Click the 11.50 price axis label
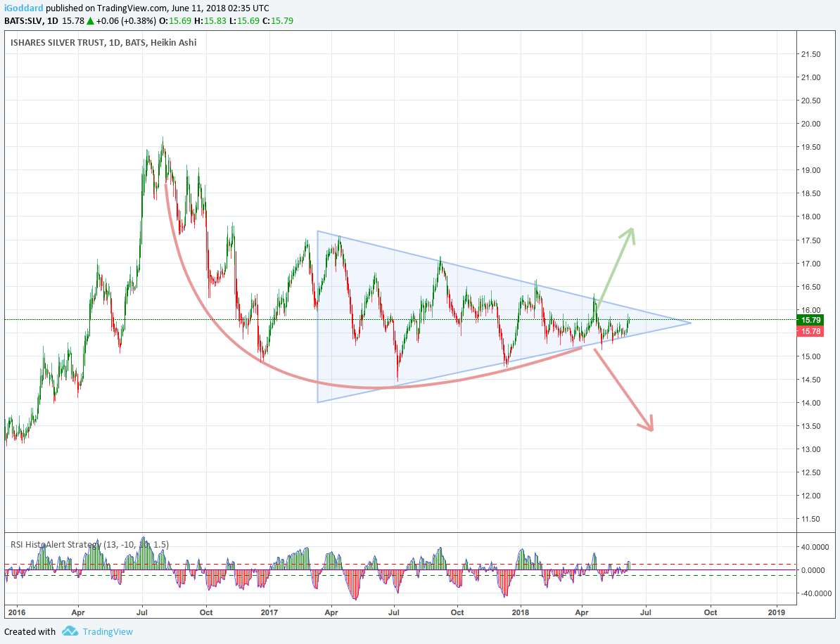Image resolution: width=840 pixels, height=644 pixels. 810,519
